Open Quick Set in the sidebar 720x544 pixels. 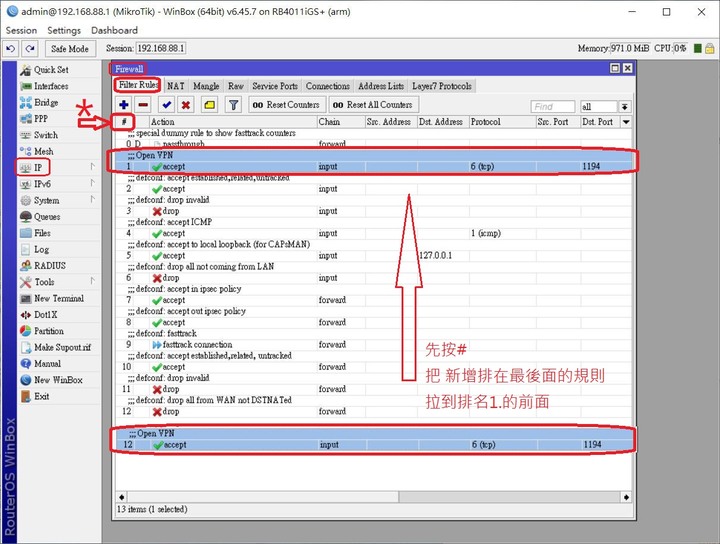(x=51, y=70)
